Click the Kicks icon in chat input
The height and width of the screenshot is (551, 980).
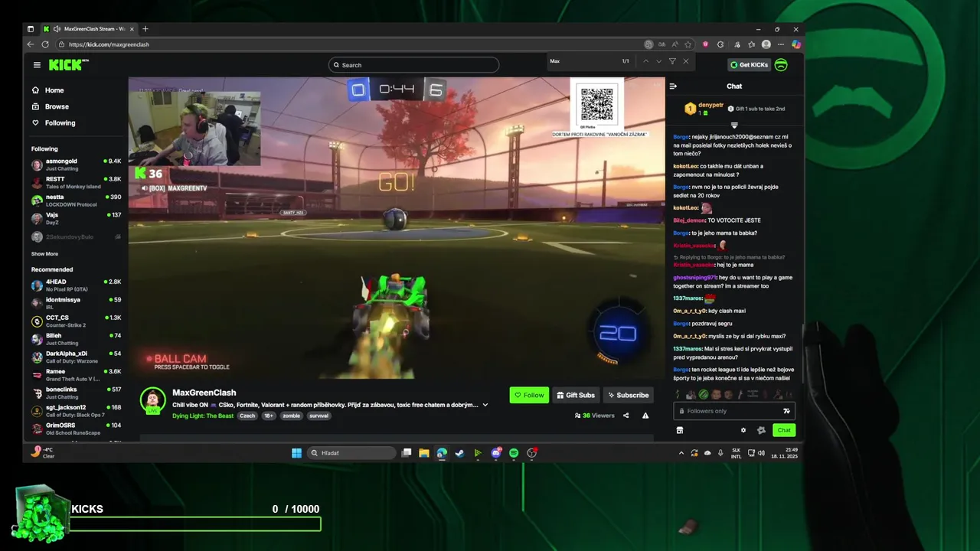pos(786,411)
